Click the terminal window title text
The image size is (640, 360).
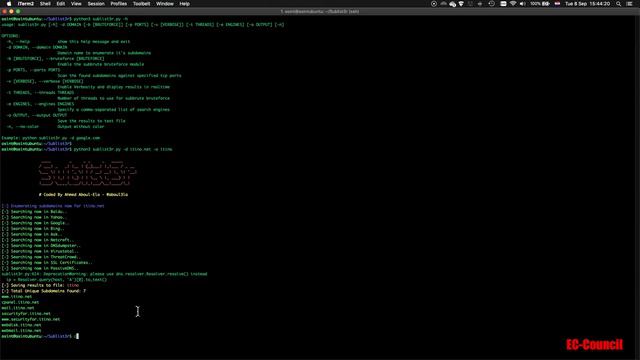(320, 11)
